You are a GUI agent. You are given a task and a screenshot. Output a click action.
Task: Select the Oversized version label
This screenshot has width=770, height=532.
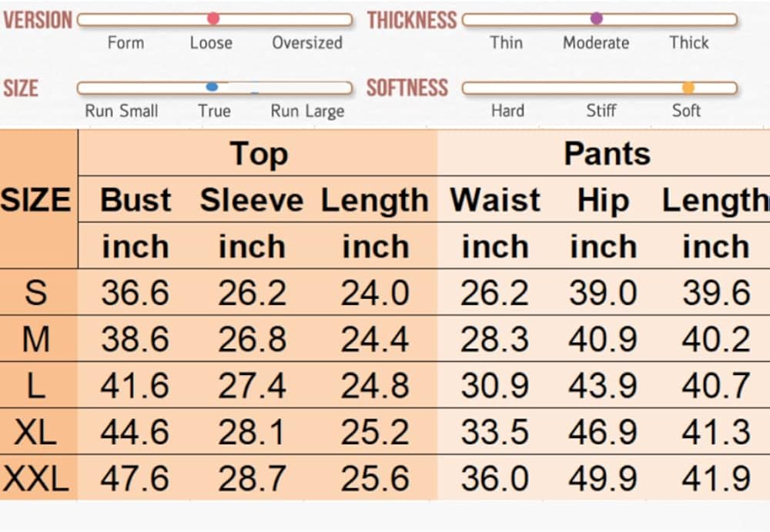click(x=307, y=42)
